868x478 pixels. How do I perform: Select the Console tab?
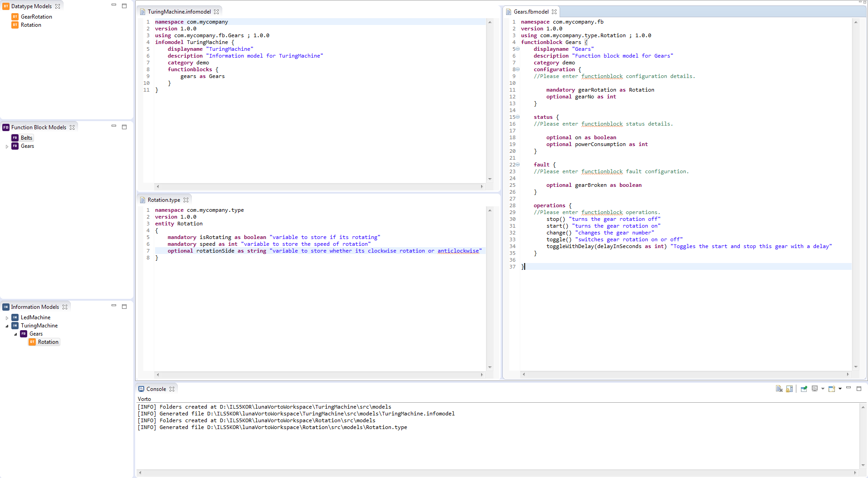156,389
